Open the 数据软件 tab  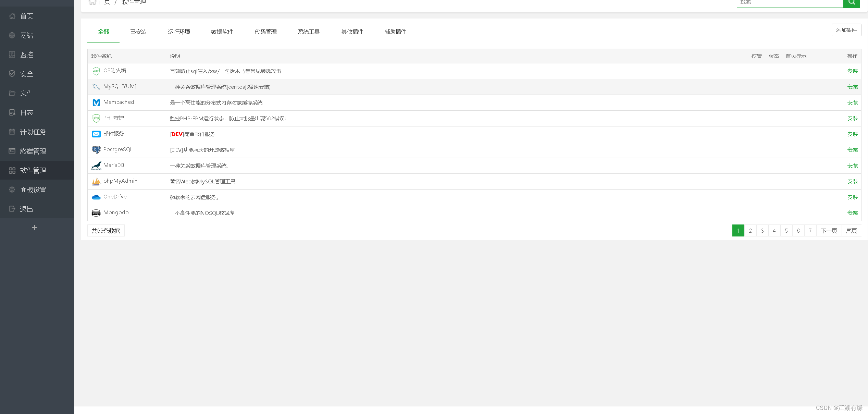point(222,32)
